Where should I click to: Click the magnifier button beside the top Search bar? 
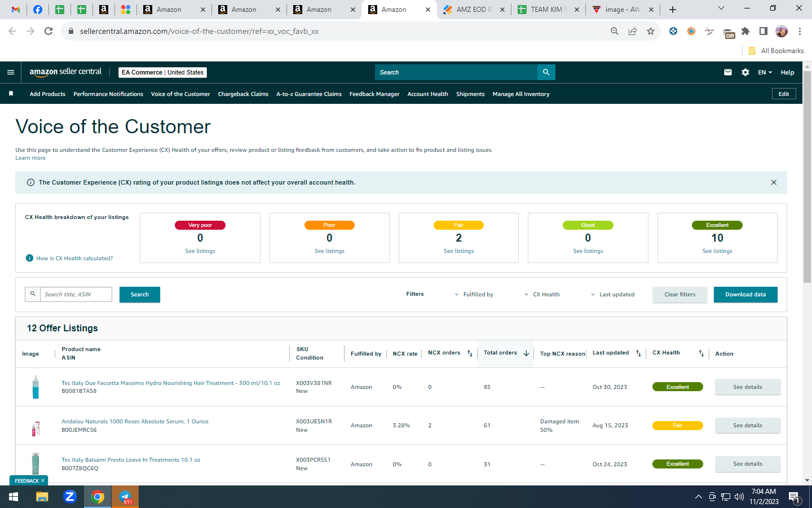click(546, 72)
